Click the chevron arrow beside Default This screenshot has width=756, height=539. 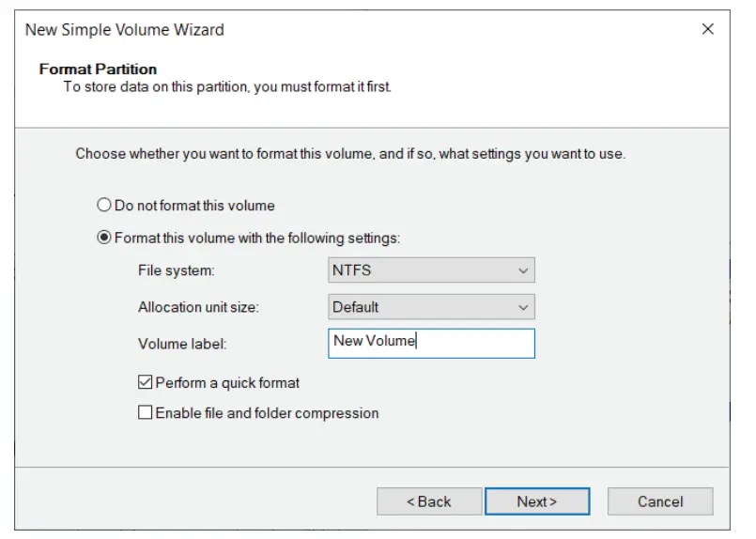(x=523, y=307)
